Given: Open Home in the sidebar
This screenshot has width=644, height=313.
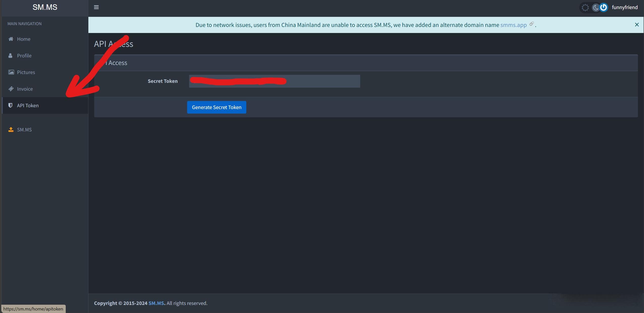Looking at the screenshot, I should [x=45, y=39].
